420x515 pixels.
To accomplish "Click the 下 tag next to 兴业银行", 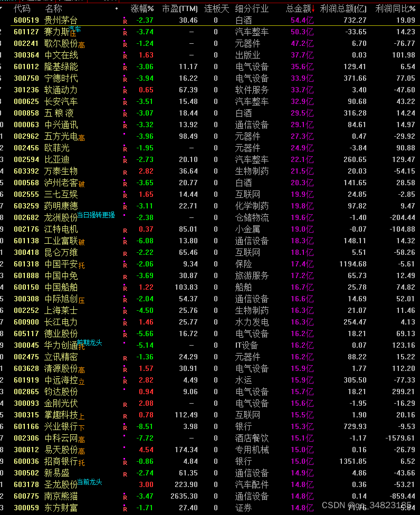I will [81, 428].
